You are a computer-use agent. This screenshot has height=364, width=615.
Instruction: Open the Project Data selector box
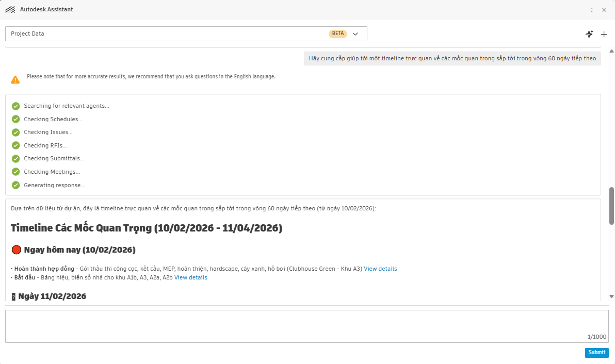click(186, 34)
